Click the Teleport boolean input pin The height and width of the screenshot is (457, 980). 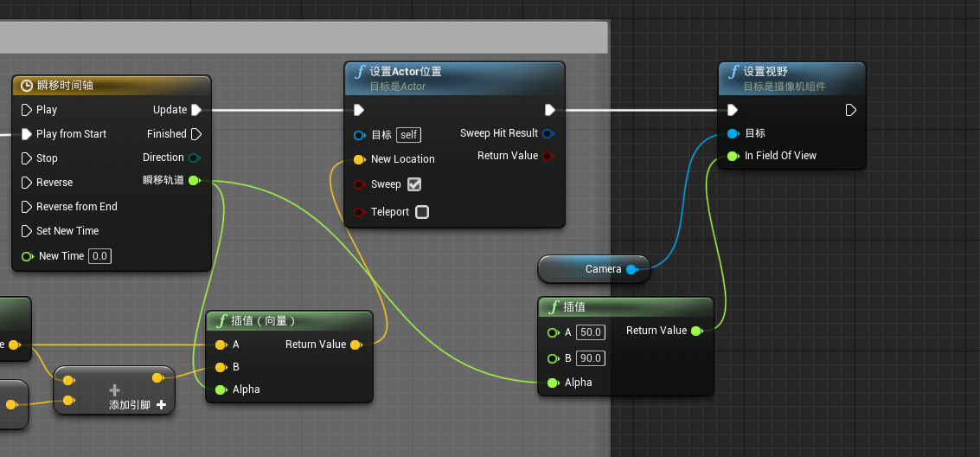[x=359, y=212]
